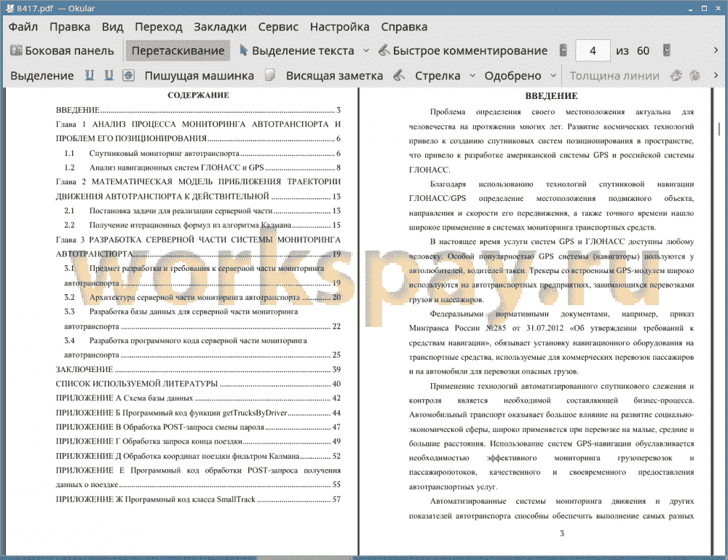This screenshot has width=728, height=560.
Task: Click 'ПРИЛОЖЕНИЕ В Обработка POST-запроса смены пароля'
Action: (x=198, y=427)
